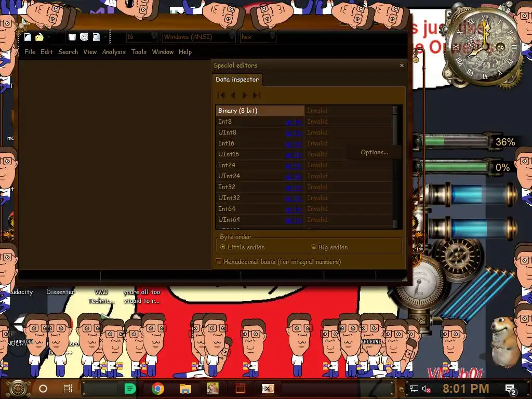This screenshot has height=399, width=532.
Task: Expand the arrow beside the Open folder icon
Action: 49,37
